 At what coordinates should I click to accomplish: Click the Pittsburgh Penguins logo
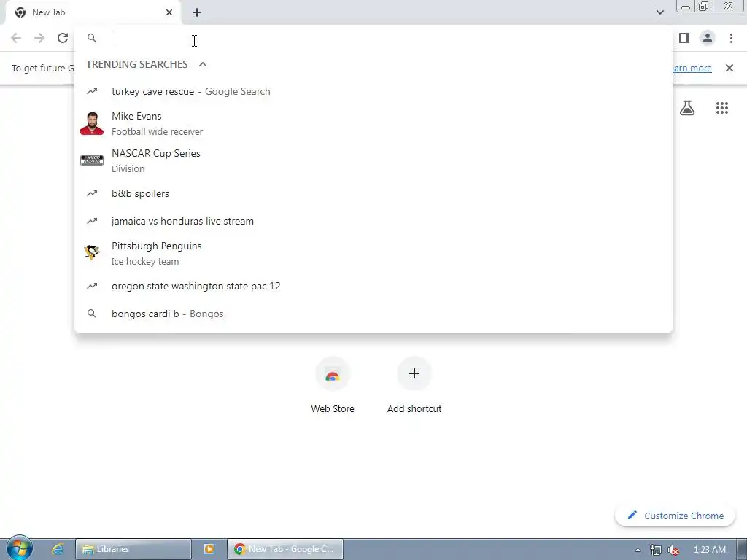click(x=92, y=253)
